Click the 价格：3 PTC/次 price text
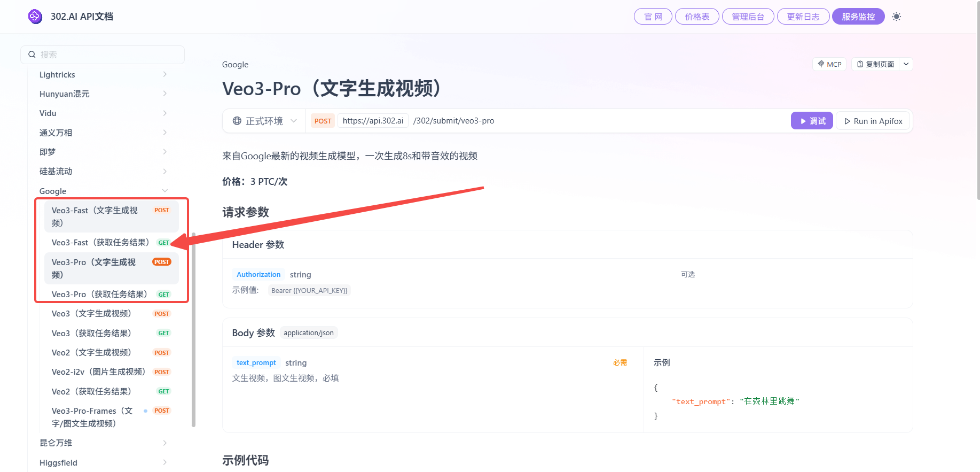This screenshot has height=472, width=980. [x=255, y=182]
